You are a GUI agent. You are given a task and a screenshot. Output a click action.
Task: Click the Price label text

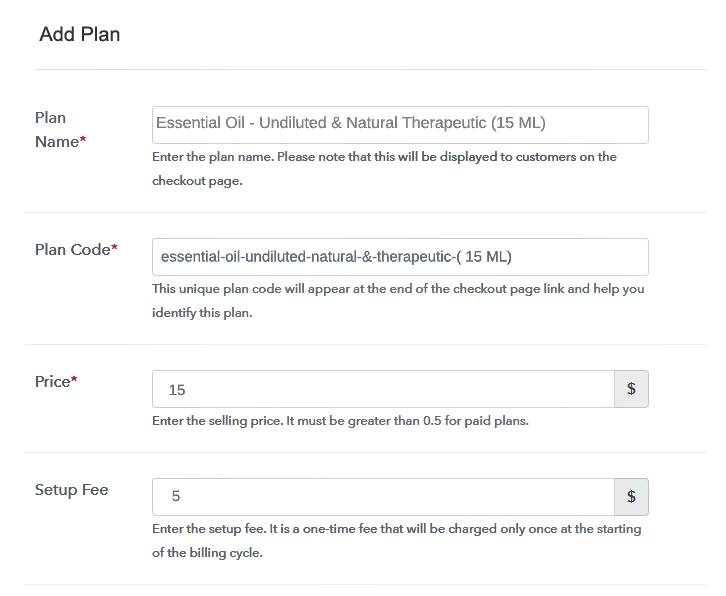52,382
